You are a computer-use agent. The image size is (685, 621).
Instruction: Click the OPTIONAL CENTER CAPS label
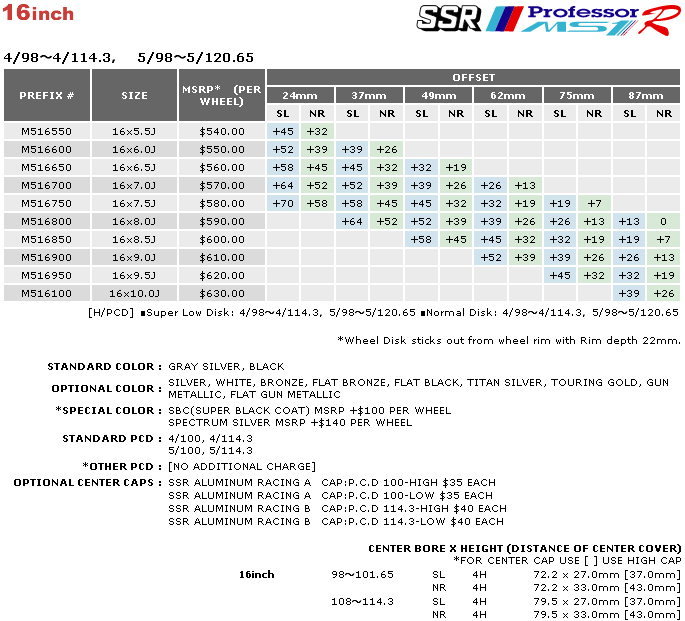87,482
